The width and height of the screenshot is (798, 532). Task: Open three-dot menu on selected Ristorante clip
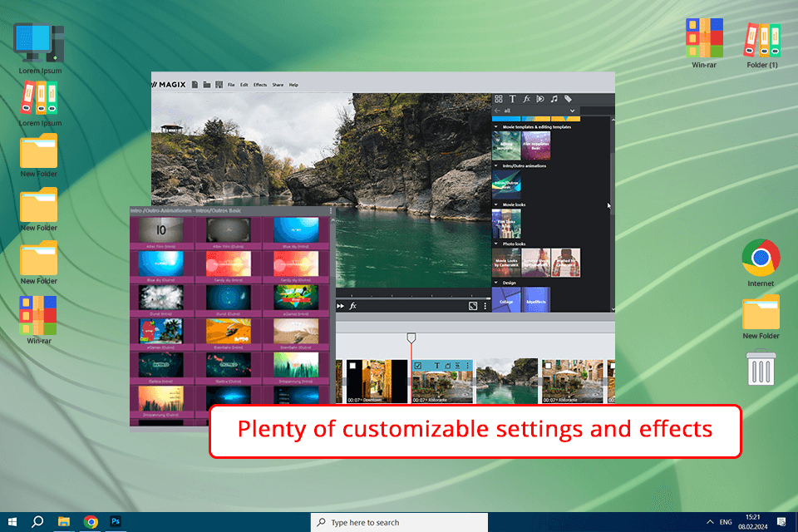click(x=467, y=366)
